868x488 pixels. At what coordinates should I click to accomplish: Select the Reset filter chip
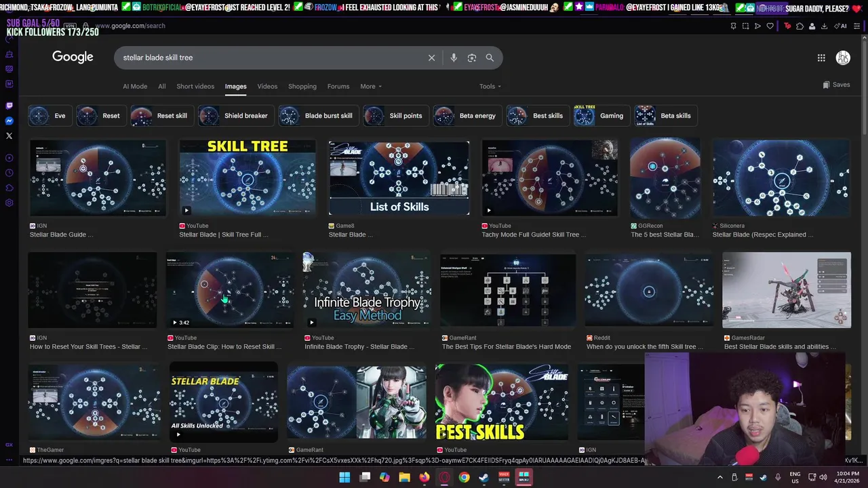point(101,116)
